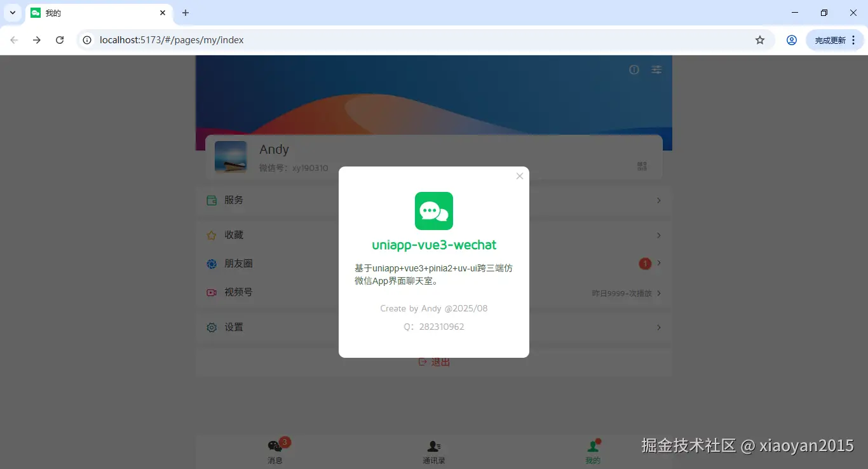Expand the 设置 row chevron
The width and height of the screenshot is (868, 469).
659,327
